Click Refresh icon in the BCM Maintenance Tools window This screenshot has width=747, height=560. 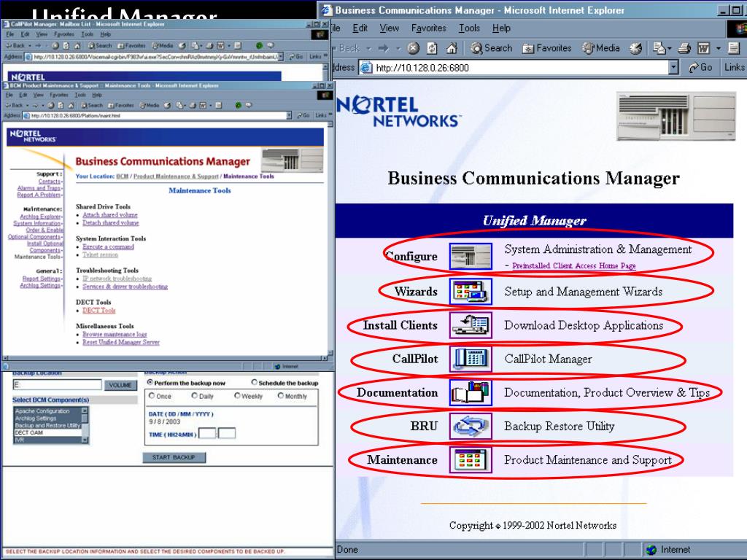coord(61,105)
